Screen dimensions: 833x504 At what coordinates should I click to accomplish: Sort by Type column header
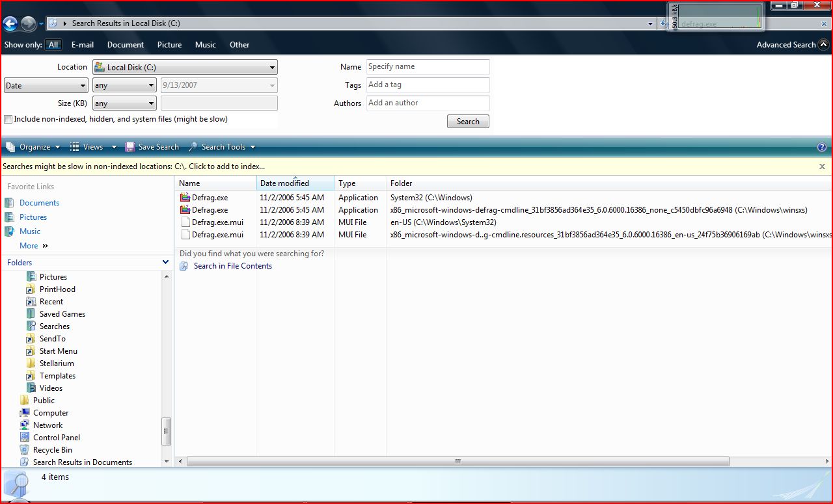tap(361, 183)
